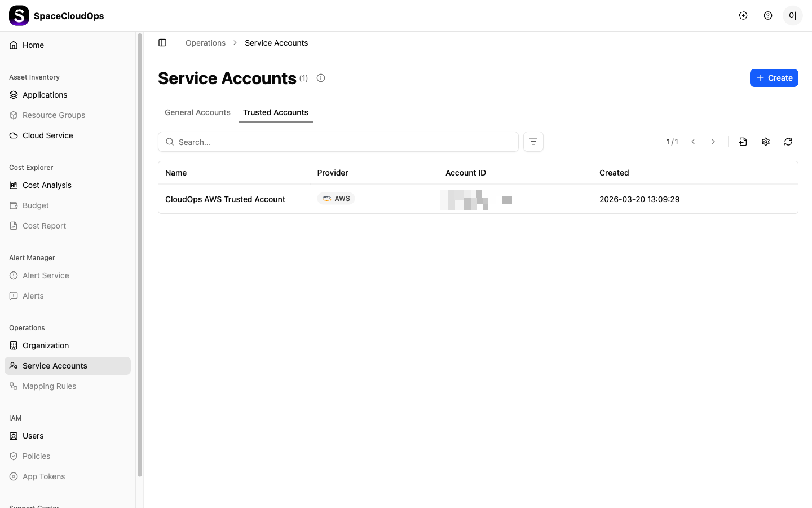Open the help question mark icon
This screenshot has height=508, width=812.
pos(768,16)
